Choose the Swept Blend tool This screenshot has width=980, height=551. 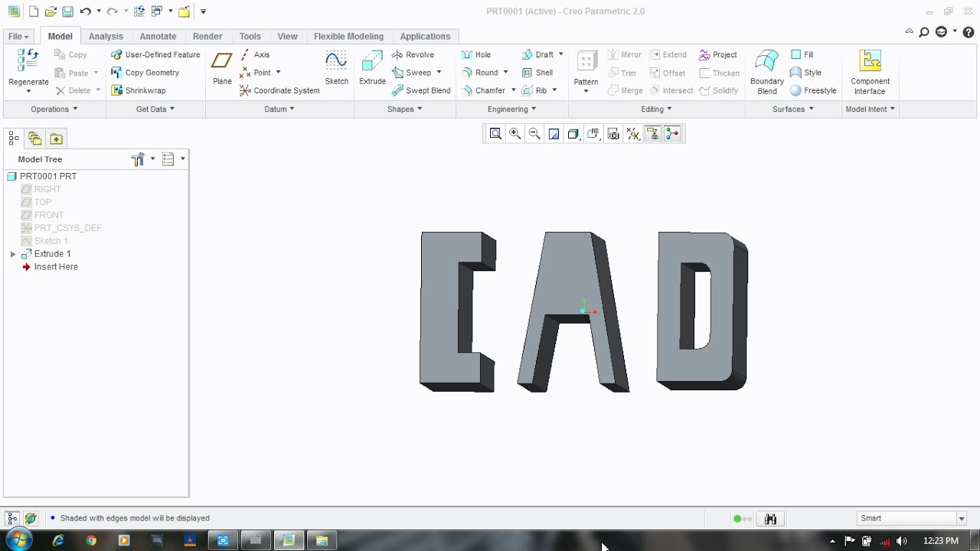421,90
